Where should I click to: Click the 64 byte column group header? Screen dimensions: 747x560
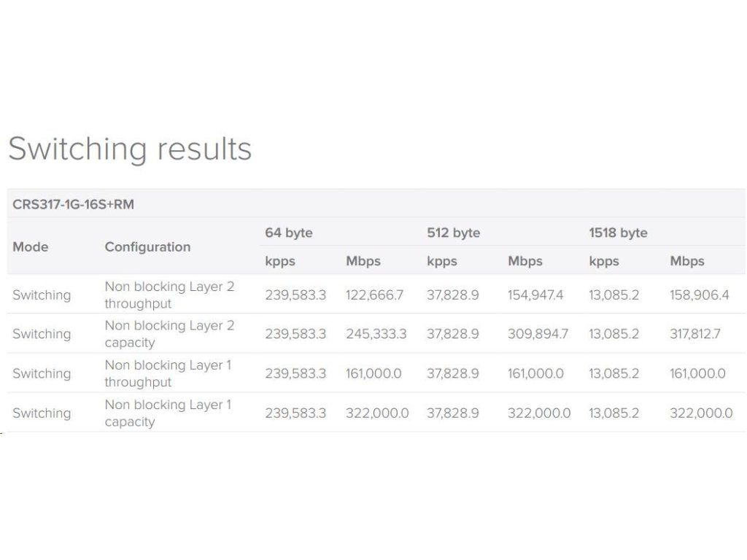pyautogui.click(x=289, y=233)
